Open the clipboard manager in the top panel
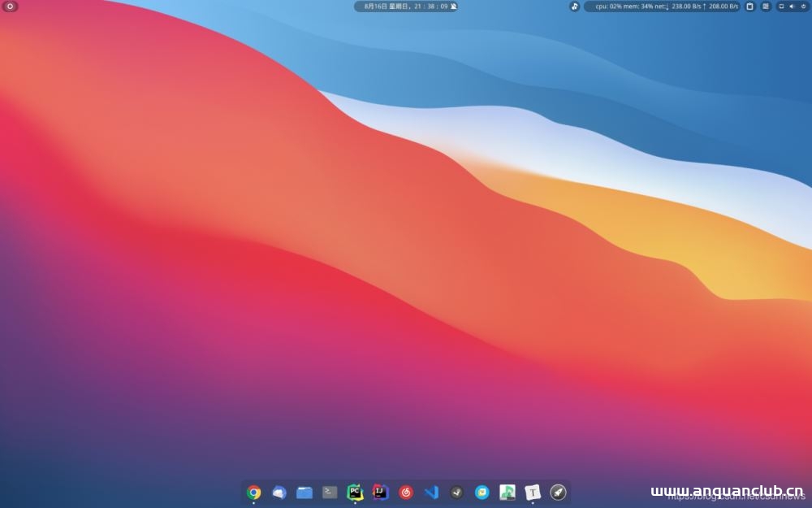 (750, 7)
